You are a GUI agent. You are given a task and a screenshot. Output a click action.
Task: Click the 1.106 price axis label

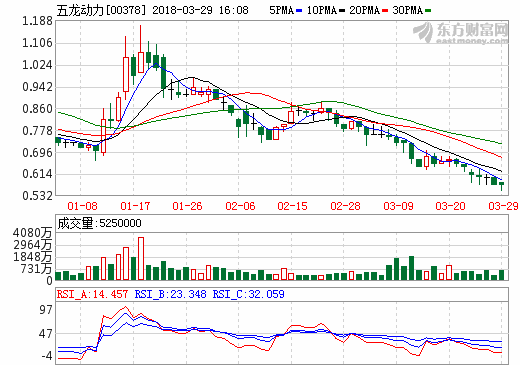point(37,43)
